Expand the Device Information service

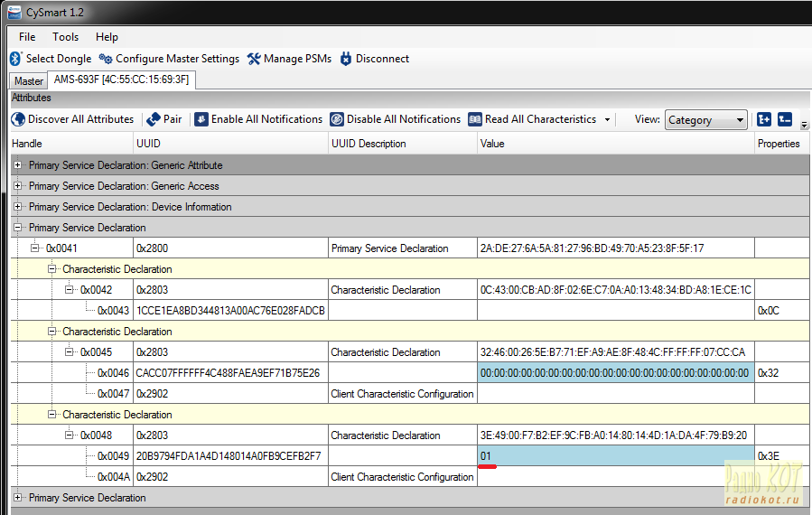coord(17,207)
